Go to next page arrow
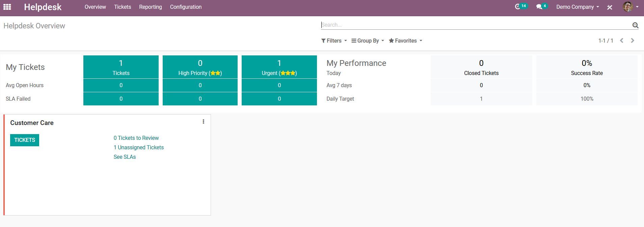 click(633, 41)
